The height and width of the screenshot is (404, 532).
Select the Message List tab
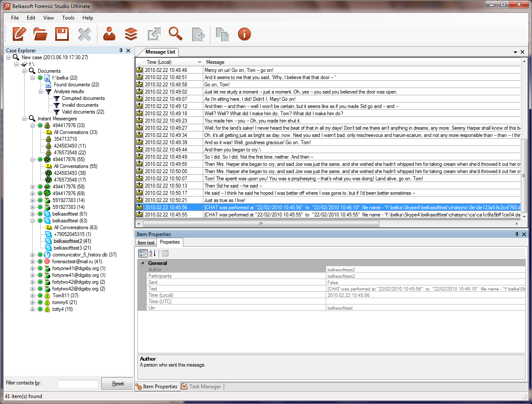coord(159,52)
